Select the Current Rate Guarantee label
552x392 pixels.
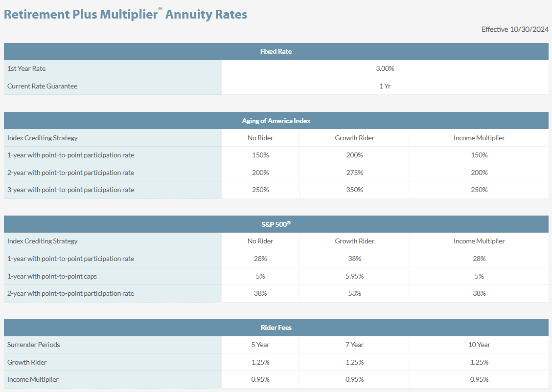[43, 86]
